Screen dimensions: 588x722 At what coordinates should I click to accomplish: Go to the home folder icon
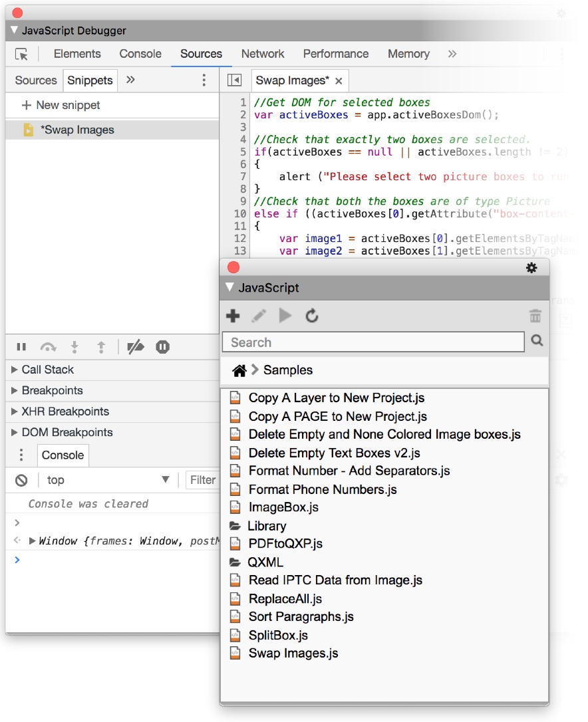(x=239, y=370)
